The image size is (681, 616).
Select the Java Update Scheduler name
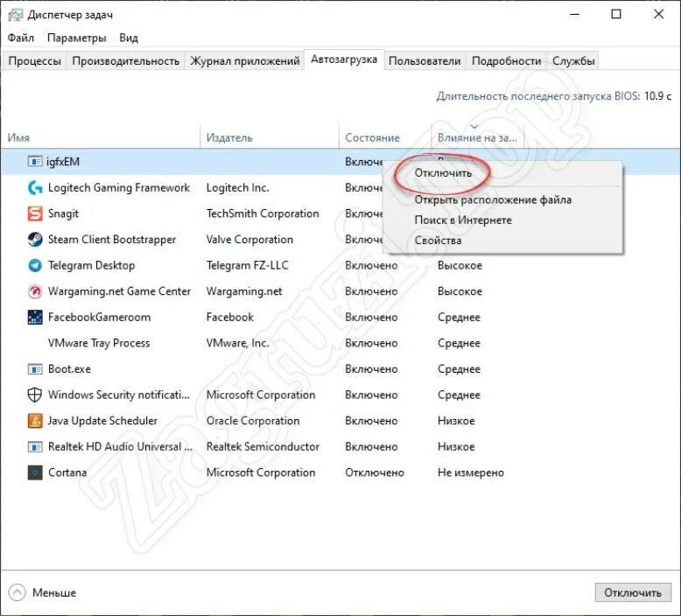[x=103, y=421]
